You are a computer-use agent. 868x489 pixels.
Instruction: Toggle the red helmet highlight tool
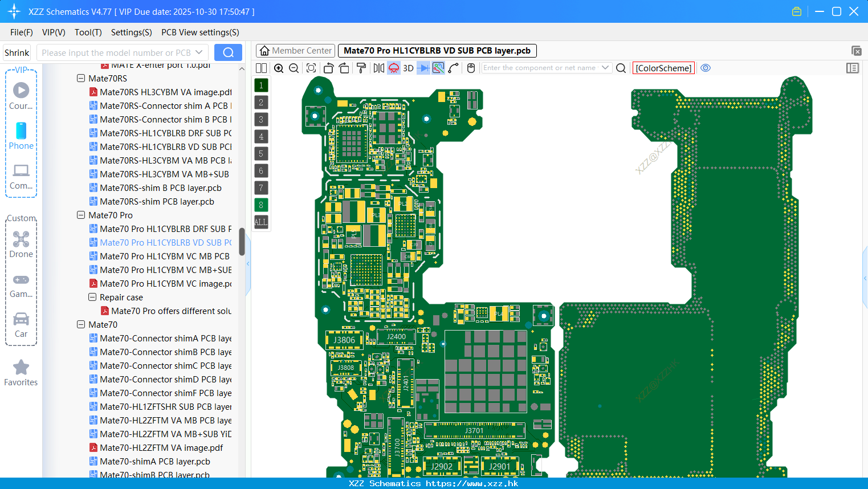point(394,68)
